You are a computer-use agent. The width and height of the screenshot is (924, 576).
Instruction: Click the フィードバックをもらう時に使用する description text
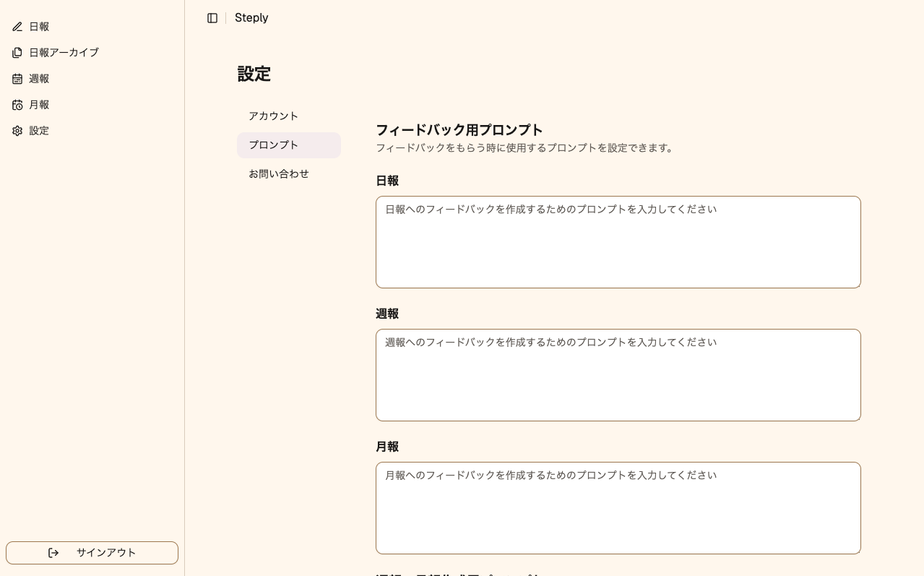(525, 148)
